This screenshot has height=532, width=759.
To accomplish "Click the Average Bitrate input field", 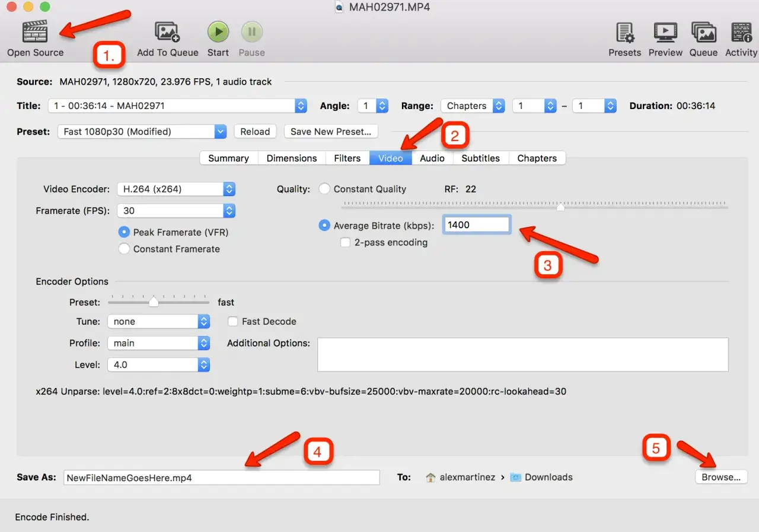I will [x=477, y=225].
